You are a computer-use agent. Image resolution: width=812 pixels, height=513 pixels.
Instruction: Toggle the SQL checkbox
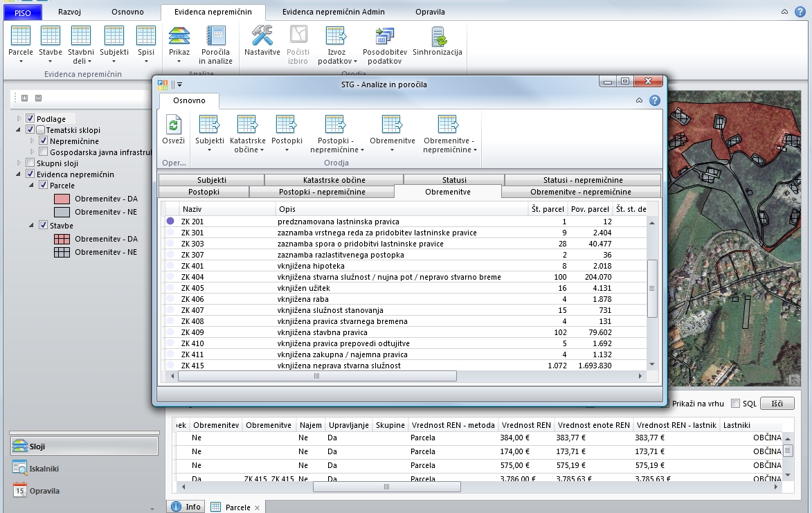pyautogui.click(x=735, y=404)
